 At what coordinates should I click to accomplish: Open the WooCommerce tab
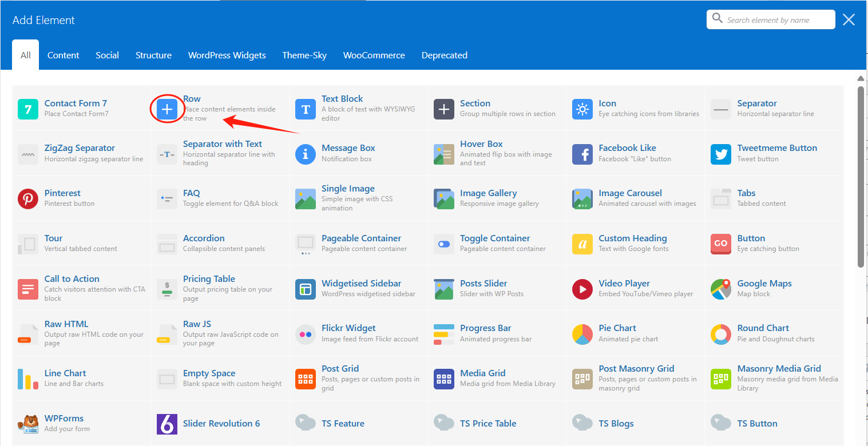pyautogui.click(x=374, y=55)
